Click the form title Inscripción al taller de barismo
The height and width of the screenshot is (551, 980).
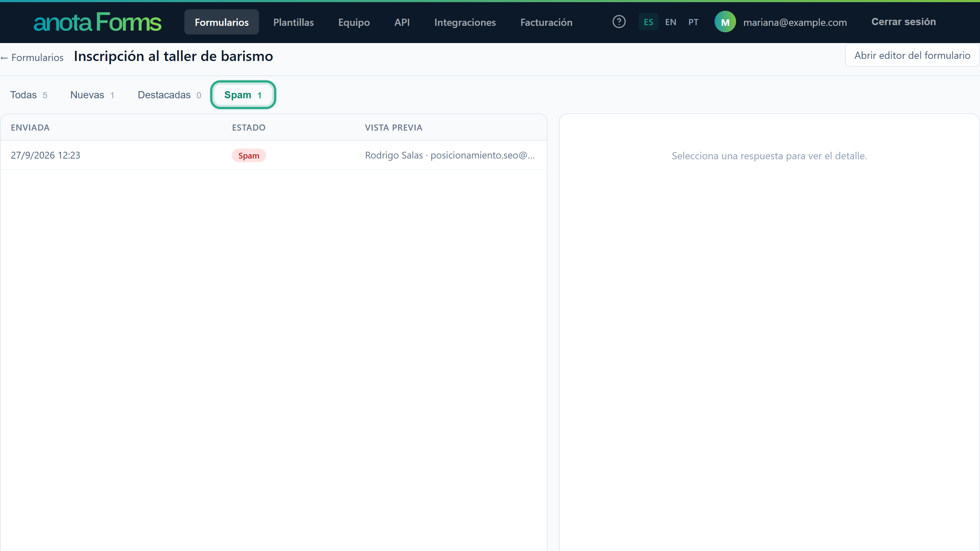tap(173, 56)
